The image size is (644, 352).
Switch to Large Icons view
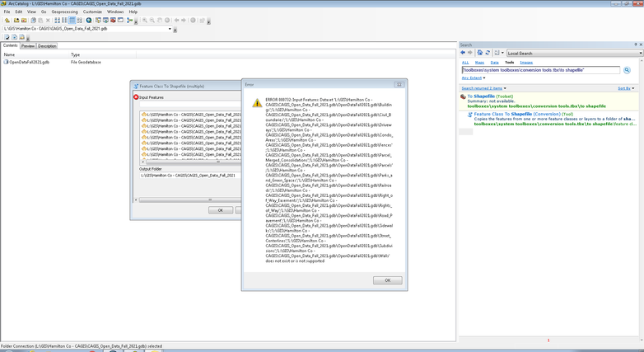[x=57, y=20]
